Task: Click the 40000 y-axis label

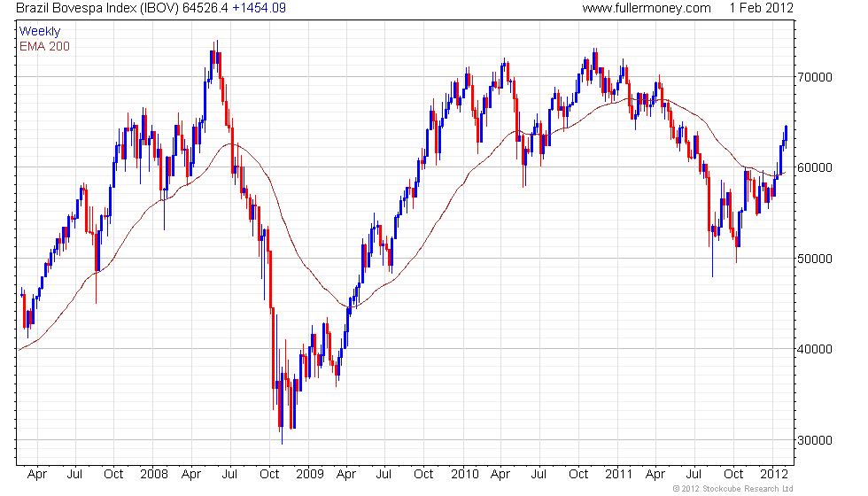Action: [x=815, y=349]
